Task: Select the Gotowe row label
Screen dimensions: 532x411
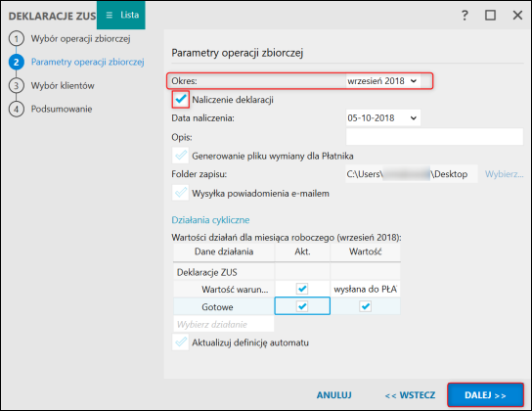Action: point(217,307)
